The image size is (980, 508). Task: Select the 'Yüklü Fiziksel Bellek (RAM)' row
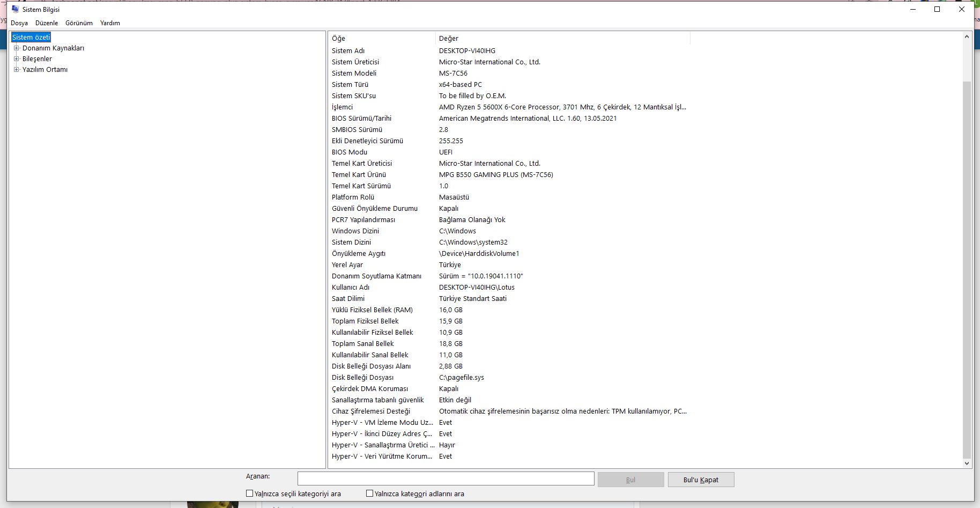pos(509,310)
